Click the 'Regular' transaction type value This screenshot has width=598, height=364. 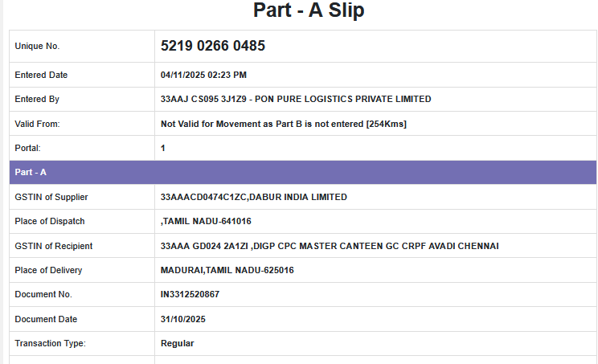(177, 343)
